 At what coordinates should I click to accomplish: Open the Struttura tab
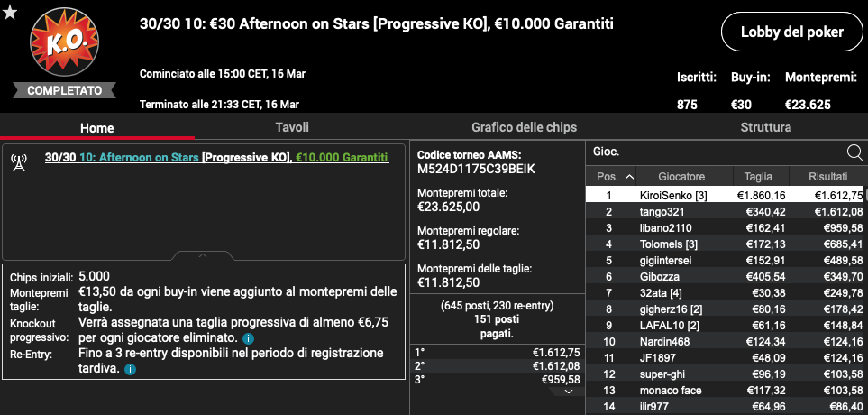[765, 127]
